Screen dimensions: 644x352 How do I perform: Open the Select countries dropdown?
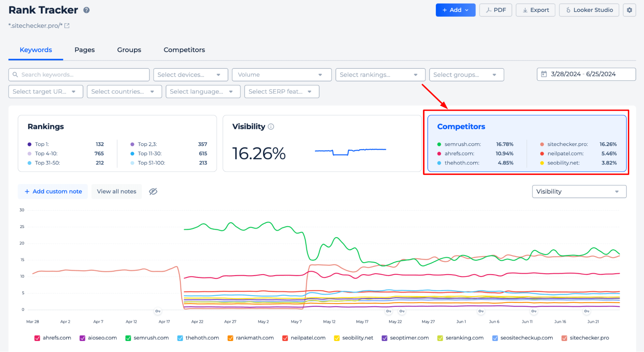pos(124,91)
